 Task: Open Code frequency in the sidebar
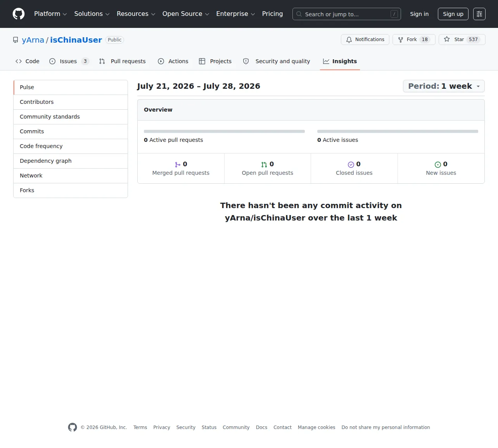(71, 146)
